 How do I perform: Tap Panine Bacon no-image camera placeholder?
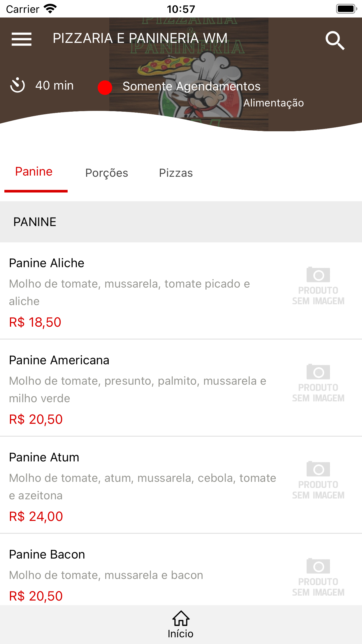click(318, 577)
